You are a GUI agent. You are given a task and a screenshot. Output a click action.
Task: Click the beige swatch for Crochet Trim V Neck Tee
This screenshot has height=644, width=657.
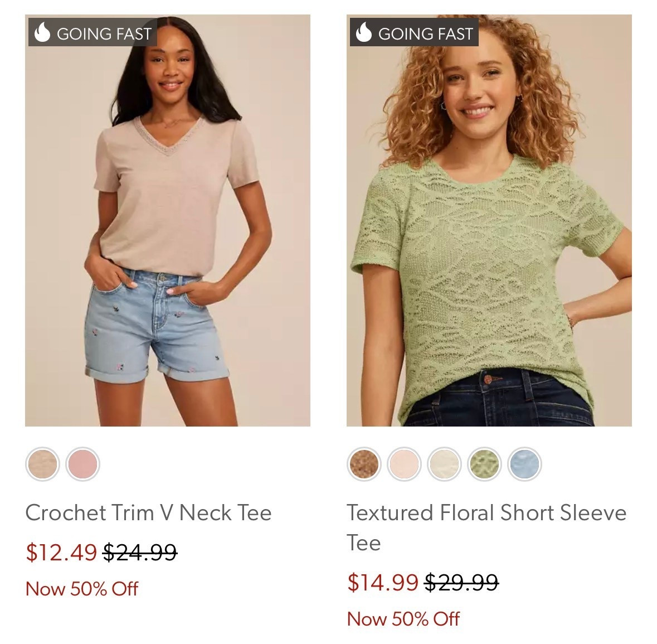pyautogui.click(x=42, y=464)
